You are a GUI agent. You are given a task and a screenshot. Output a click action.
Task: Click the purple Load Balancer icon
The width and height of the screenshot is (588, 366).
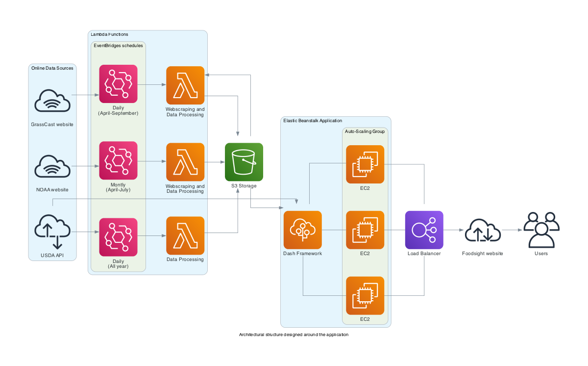(424, 230)
